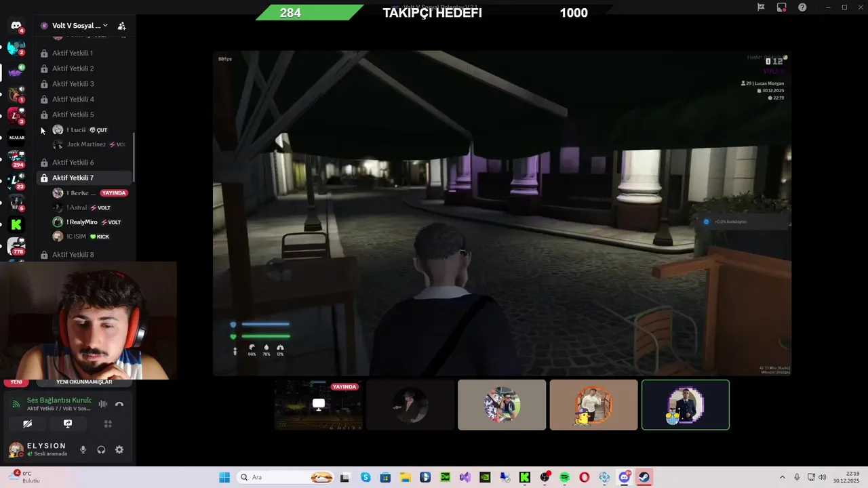Open Windows Start menu

tap(224, 477)
